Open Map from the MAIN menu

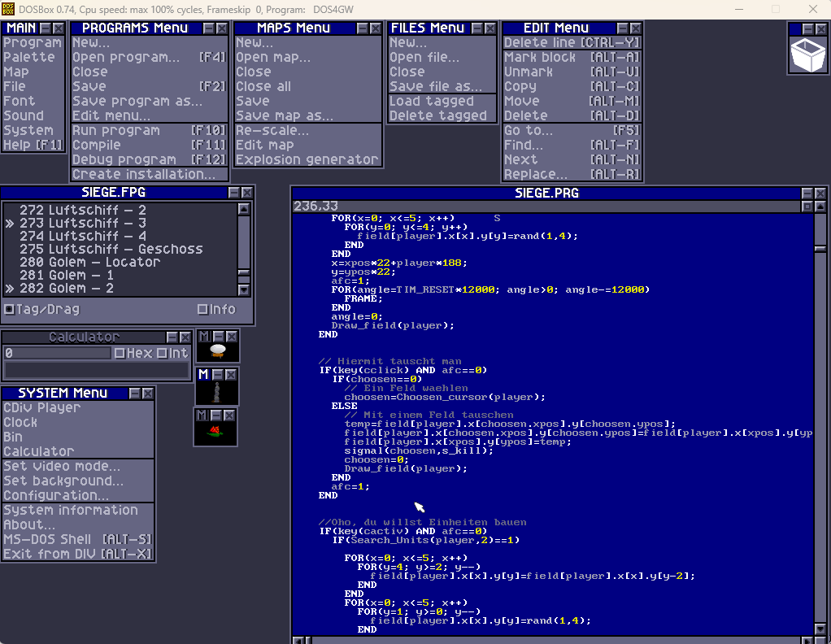[x=33, y=72]
